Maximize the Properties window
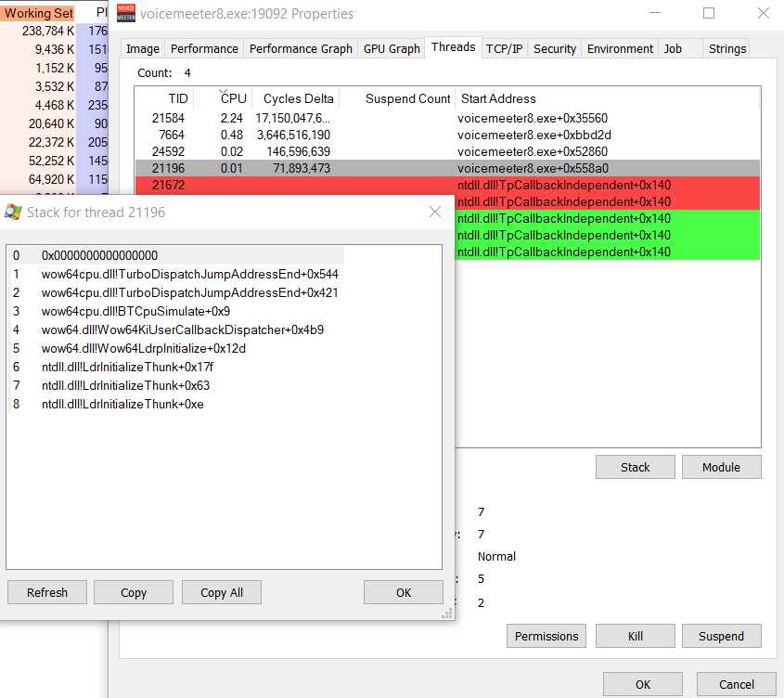The height and width of the screenshot is (698, 784). click(x=709, y=14)
